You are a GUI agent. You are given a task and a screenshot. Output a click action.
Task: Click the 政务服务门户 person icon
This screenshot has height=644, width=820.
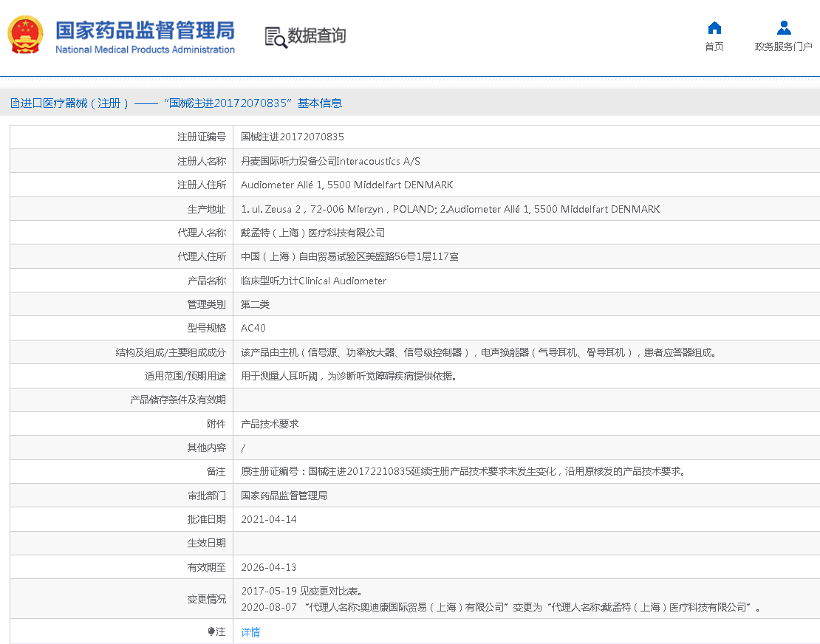(783, 27)
